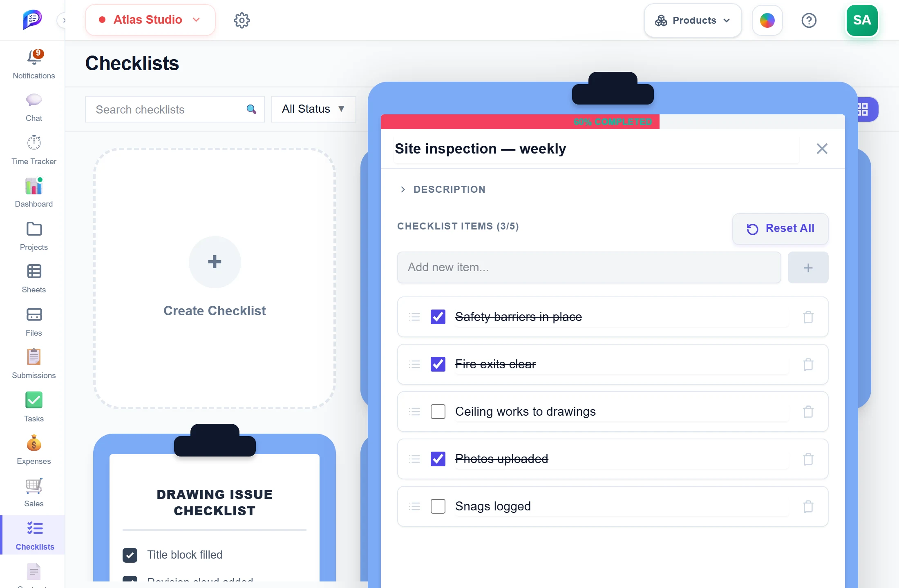Check Snags logged

coord(438,506)
